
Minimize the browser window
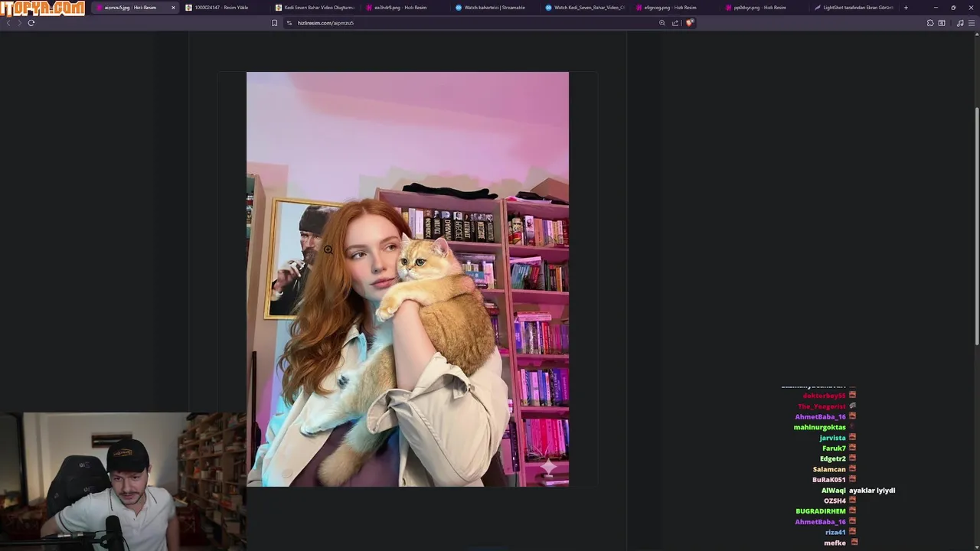click(x=936, y=8)
